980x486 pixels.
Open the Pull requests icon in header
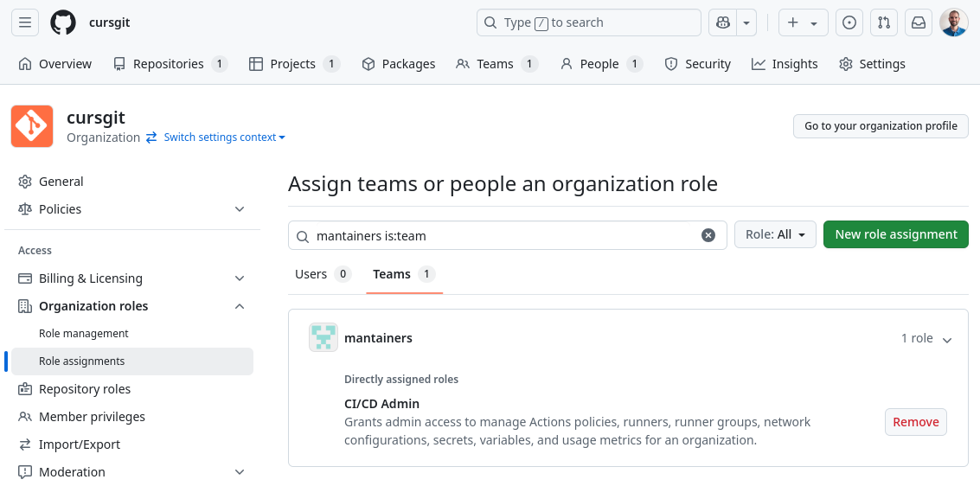coord(884,22)
